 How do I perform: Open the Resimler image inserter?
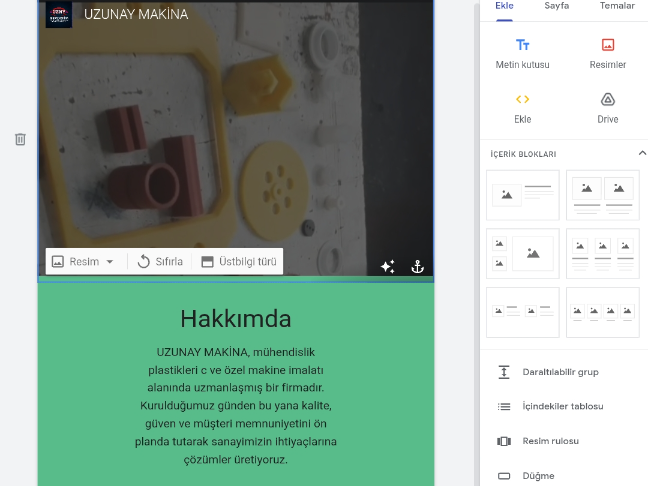(608, 54)
